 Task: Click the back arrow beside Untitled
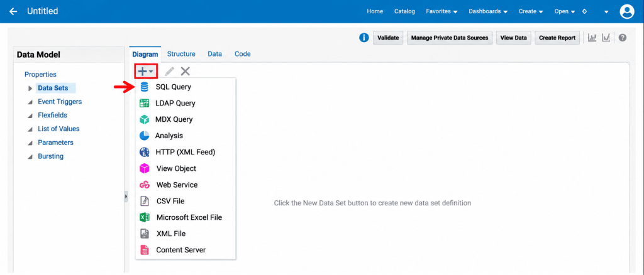pyautogui.click(x=13, y=11)
